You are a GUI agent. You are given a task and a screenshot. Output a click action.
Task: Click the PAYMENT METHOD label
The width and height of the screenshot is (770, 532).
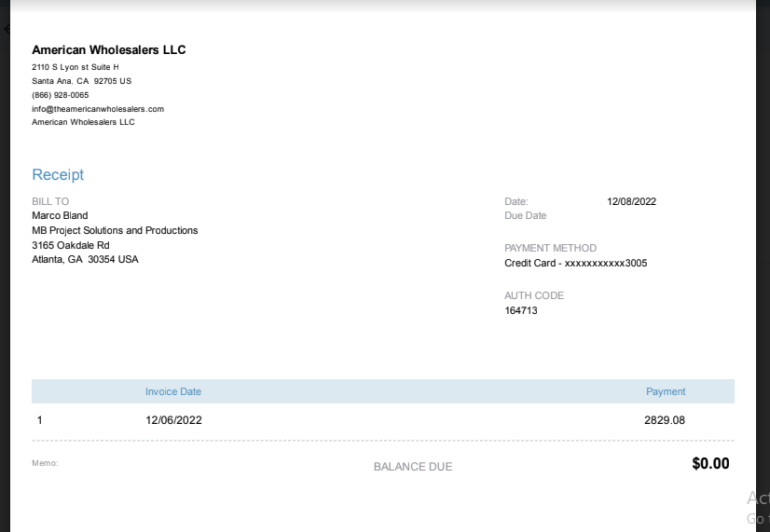tap(551, 248)
